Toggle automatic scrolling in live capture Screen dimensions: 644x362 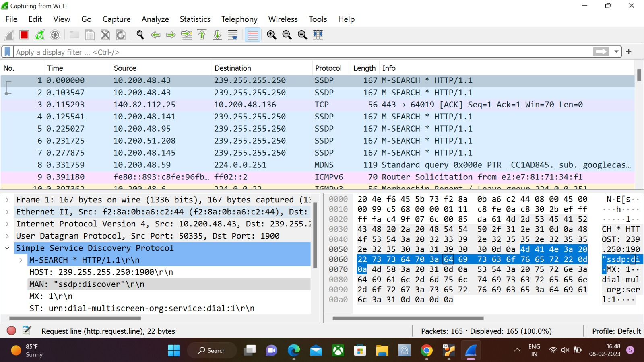[233, 35]
